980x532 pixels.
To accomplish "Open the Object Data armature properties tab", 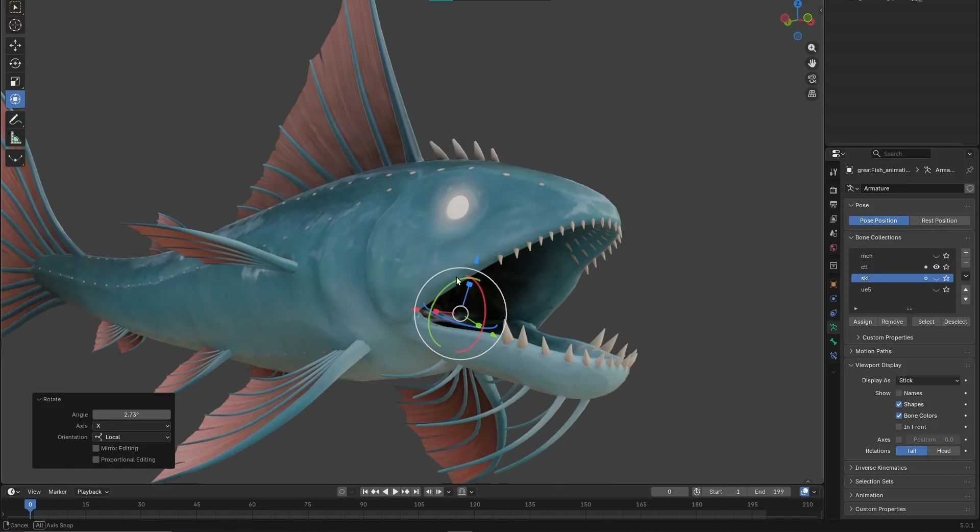I will click(x=834, y=327).
